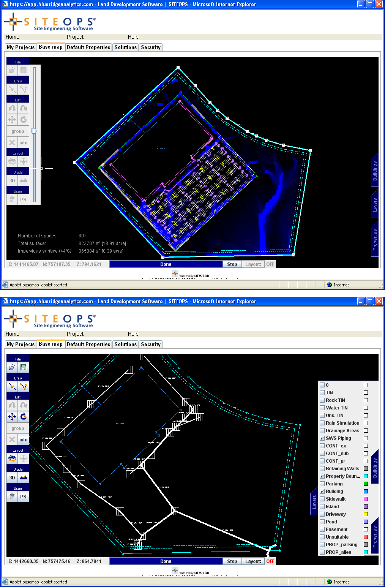Expand the Buildings side panel in upper window
This screenshot has height=588, width=385.
click(x=375, y=171)
